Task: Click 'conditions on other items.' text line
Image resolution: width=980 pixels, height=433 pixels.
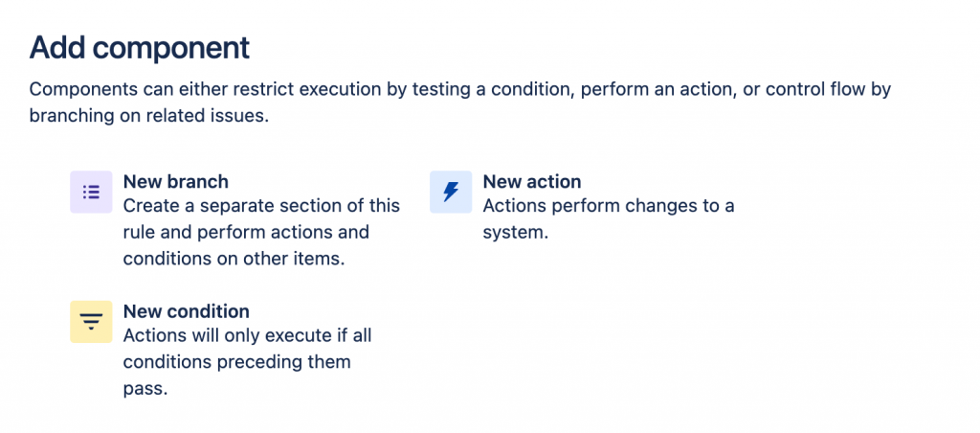Action: click(234, 258)
